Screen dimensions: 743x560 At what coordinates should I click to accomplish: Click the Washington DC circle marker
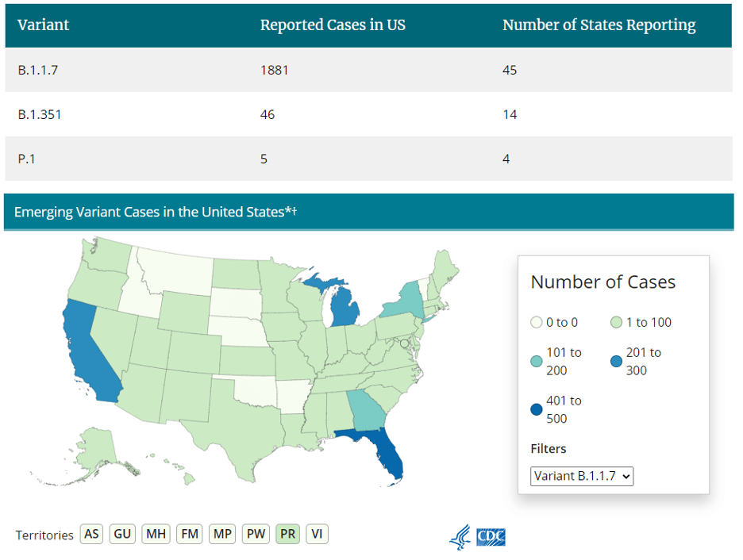(404, 343)
